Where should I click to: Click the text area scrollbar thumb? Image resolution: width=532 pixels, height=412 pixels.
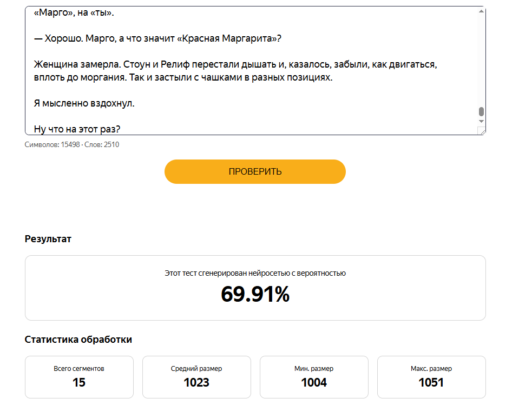[481, 111]
